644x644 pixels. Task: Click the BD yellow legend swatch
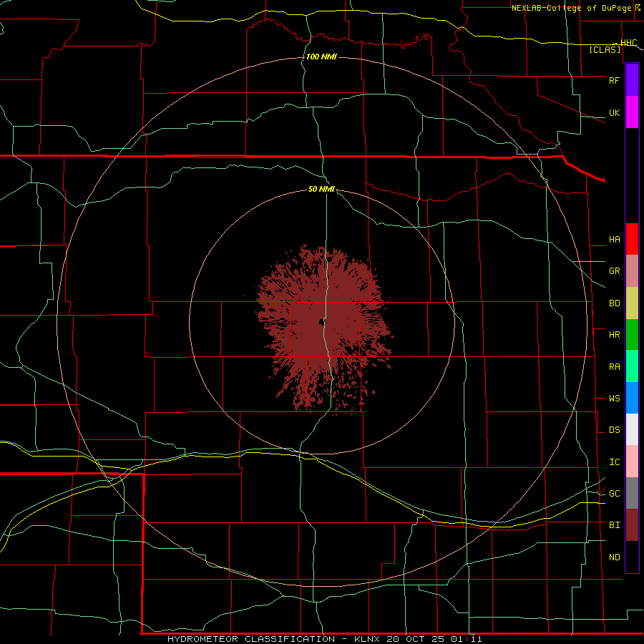click(632, 303)
